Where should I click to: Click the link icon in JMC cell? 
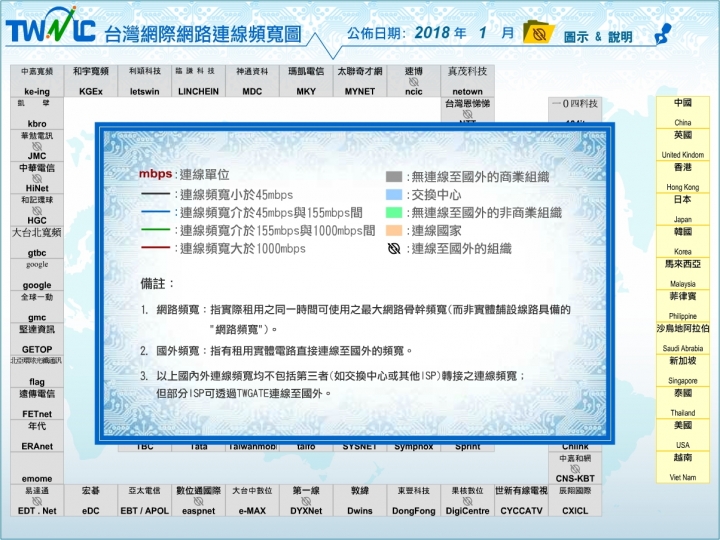(x=37, y=146)
